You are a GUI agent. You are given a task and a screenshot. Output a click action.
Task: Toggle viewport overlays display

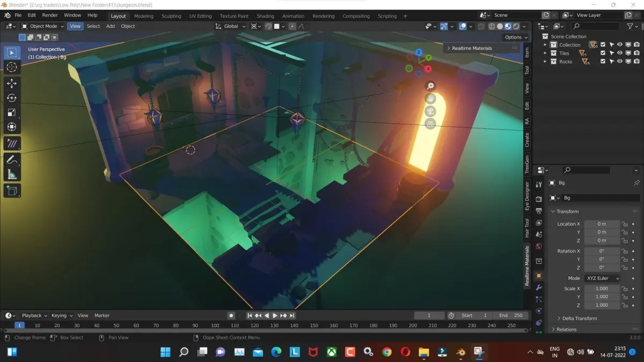click(x=463, y=26)
